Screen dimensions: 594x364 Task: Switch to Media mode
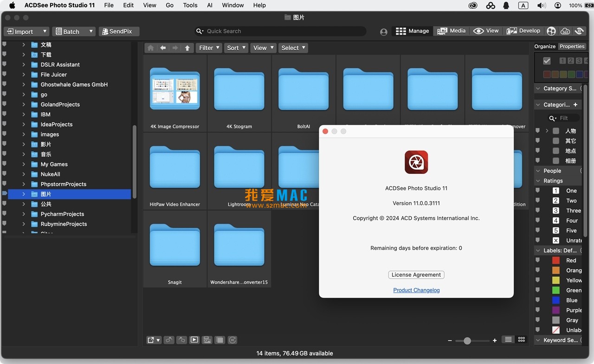pyautogui.click(x=452, y=31)
